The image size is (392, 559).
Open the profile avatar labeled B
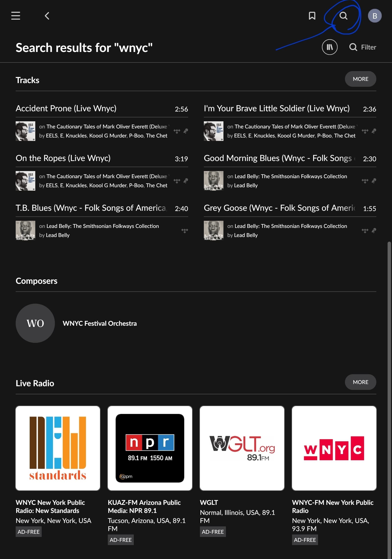tap(375, 16)
